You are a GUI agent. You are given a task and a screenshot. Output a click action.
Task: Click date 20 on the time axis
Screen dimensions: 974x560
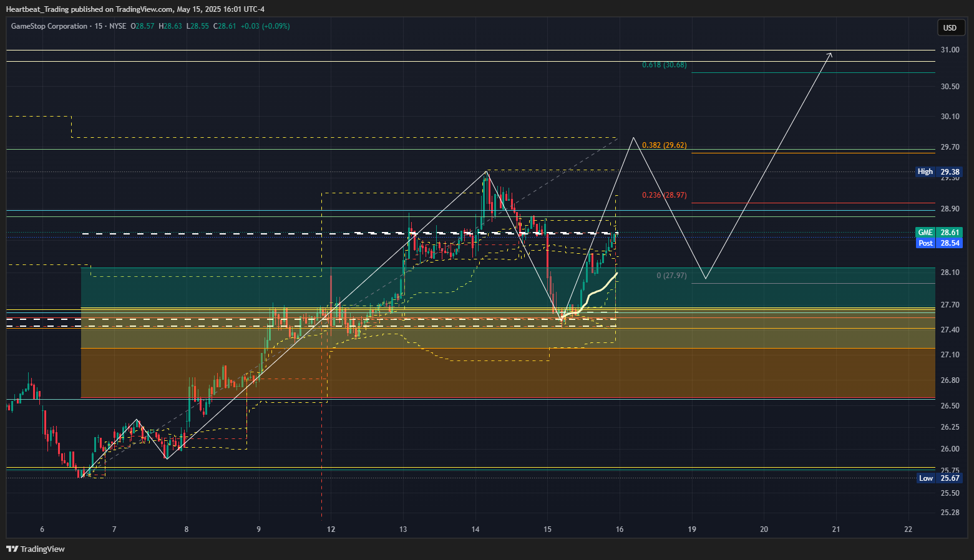(x=764, y=529)
